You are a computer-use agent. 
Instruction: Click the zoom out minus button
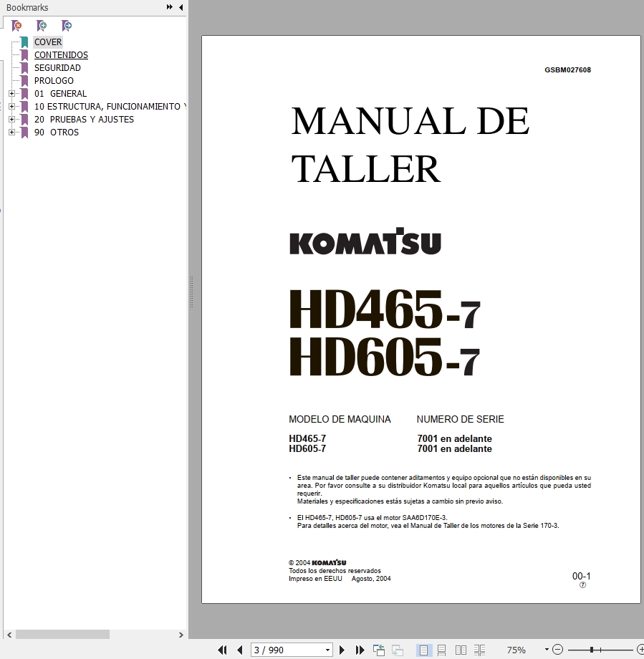point(557,650)
